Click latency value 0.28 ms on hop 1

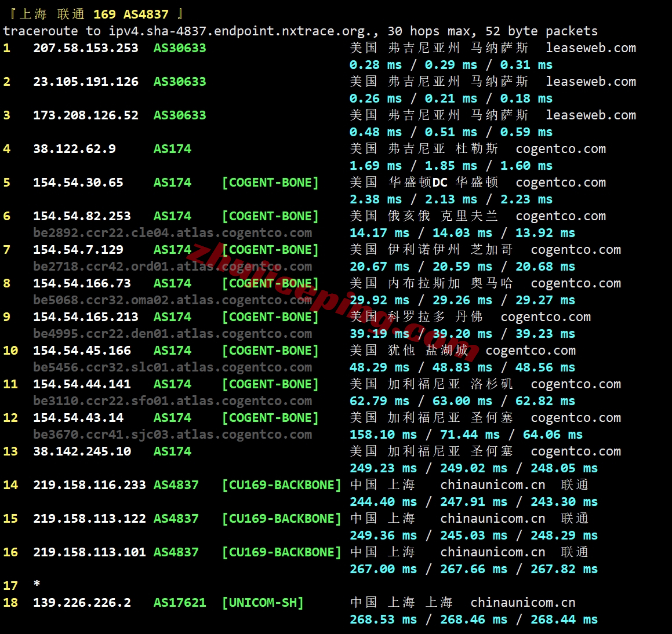tap(376, 65)
